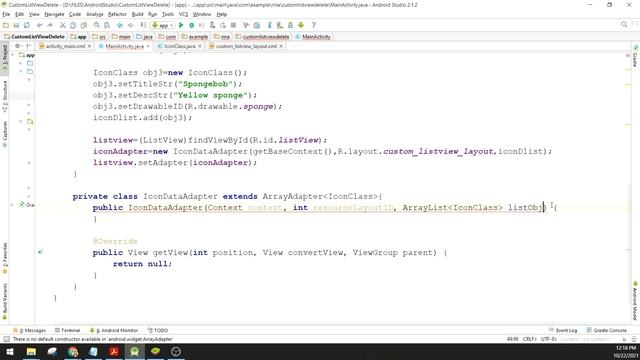Open the Navigate menu
This screenshot has width=640, height=360.
[x=54, y=14]
